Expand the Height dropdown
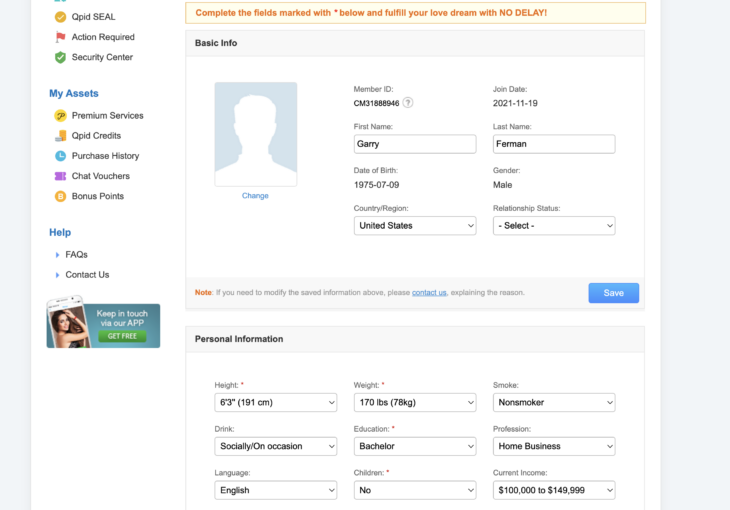 [x=276, y=402]
